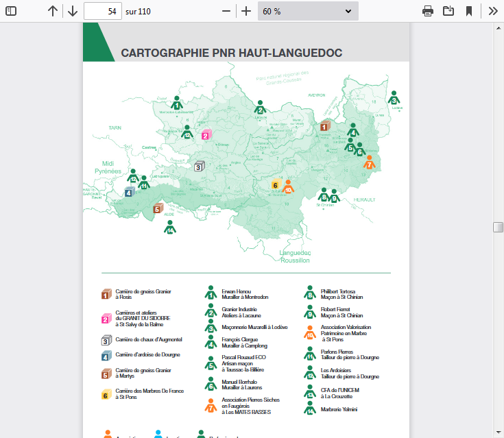Click the yellow cube marker 6 on map

275,184
